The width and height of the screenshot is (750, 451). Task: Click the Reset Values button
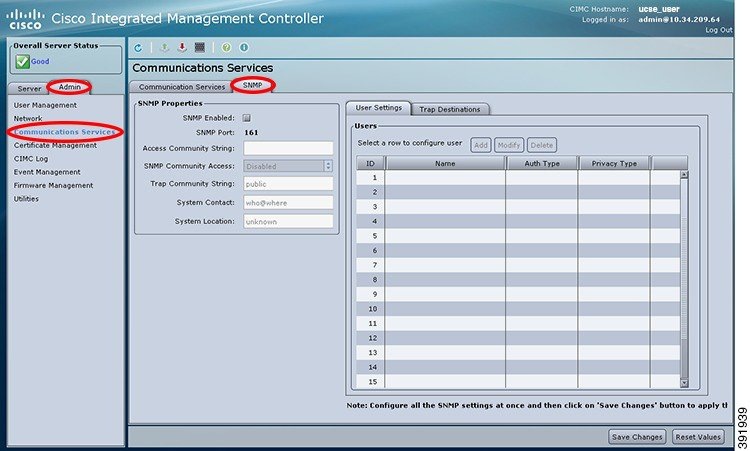pos(697,437)
